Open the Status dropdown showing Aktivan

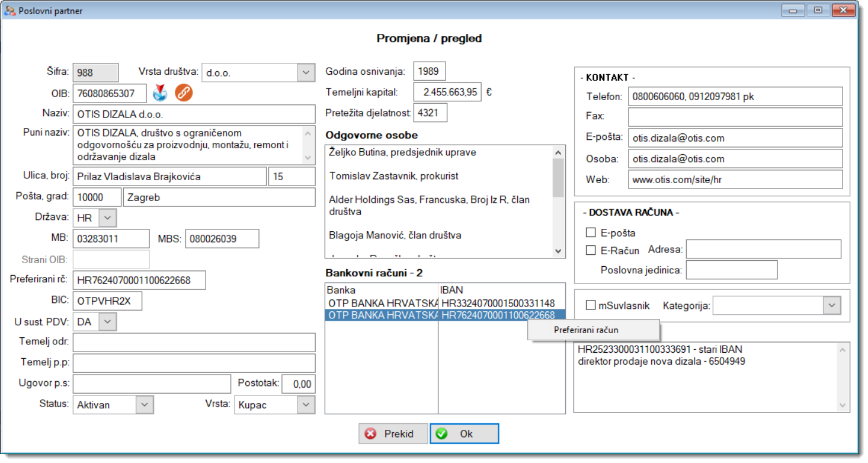click(x=145, y=405)
